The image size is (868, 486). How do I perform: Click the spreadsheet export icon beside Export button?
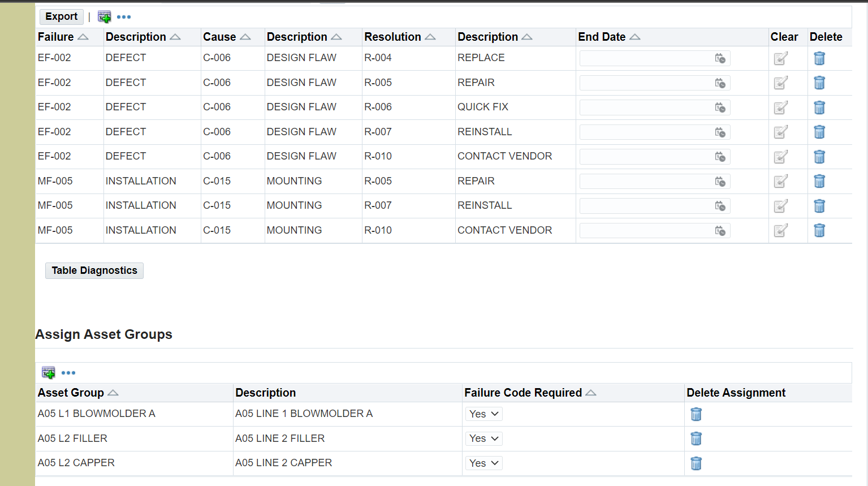pos(105,17)
